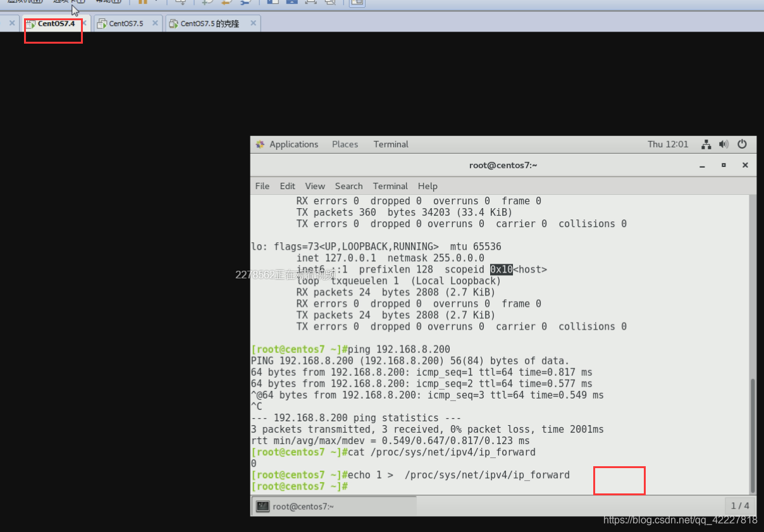Open the Places menu in top panel

click(345, 144)
